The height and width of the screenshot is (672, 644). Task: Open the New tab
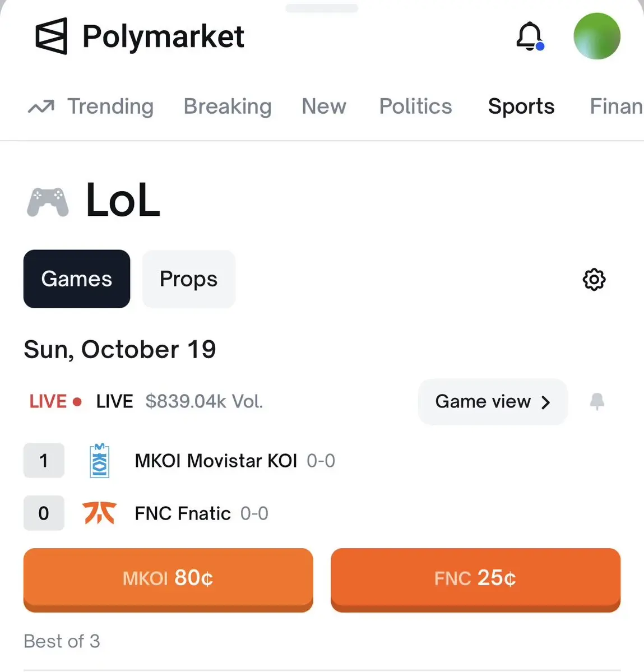[324, 106]
